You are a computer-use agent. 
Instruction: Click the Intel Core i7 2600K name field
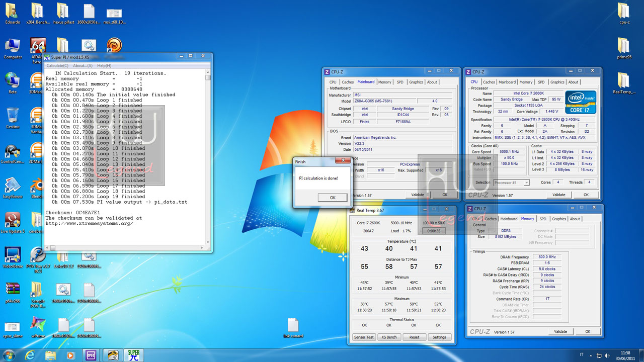click(528, 94)
